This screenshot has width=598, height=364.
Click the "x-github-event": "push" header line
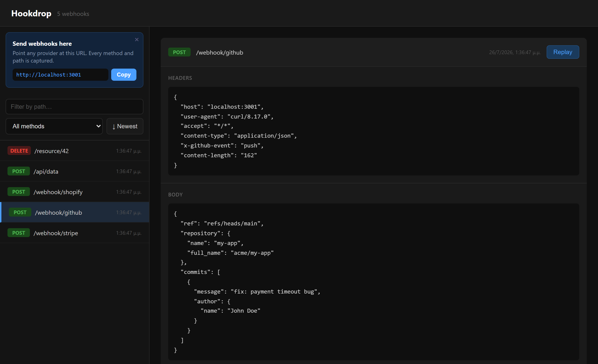pyautogui.click(x=222, y=145)
